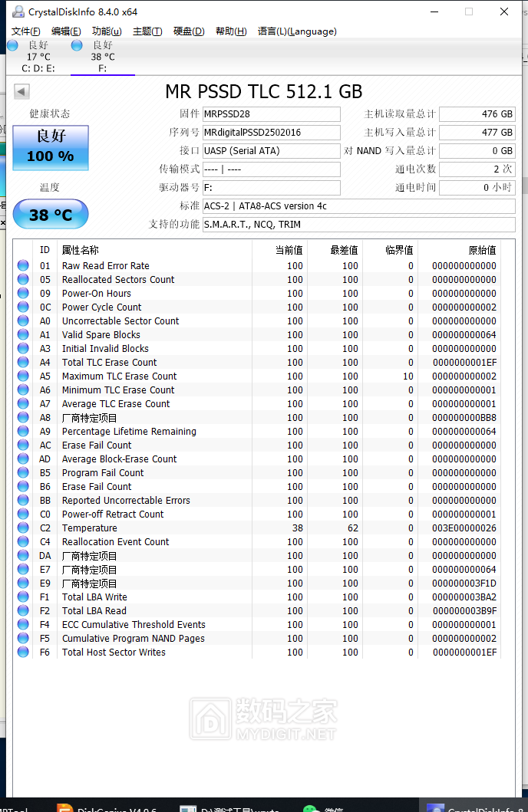Click the power-on count field 2 次
The height and width of the screenshot is (812, 528).
pos(477,169)
